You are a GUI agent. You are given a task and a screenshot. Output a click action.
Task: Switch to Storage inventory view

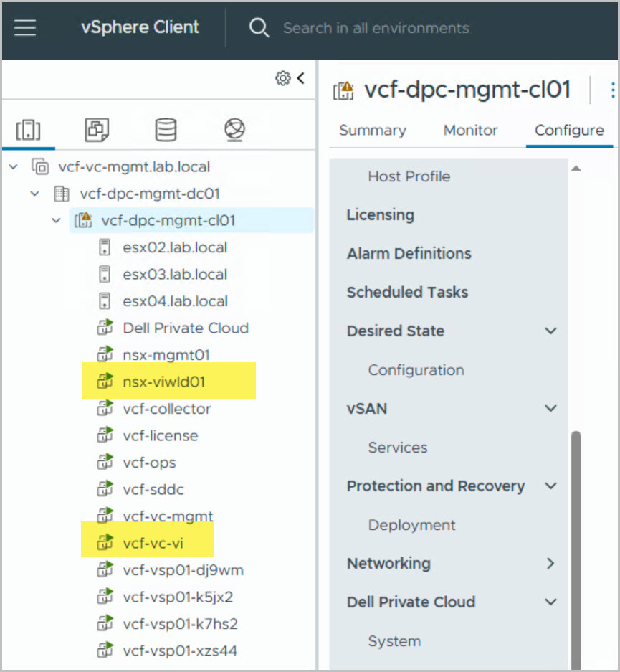[166, 130]
